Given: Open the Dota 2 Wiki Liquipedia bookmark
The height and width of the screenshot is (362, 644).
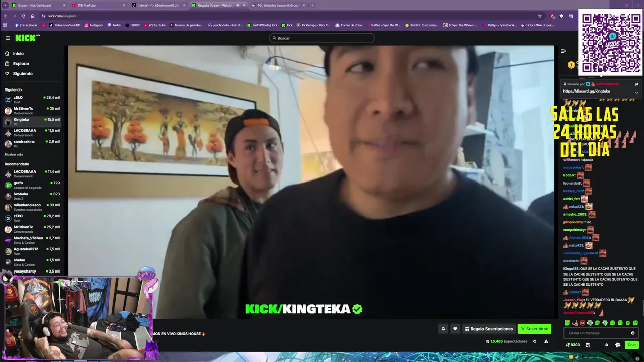Looking at the screenshot, I should (538, 25).
